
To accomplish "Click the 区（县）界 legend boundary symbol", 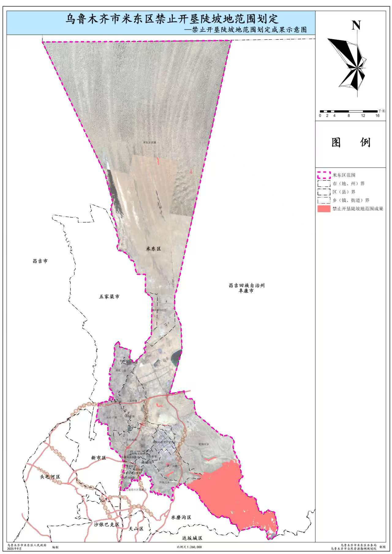I will (323, 192).
